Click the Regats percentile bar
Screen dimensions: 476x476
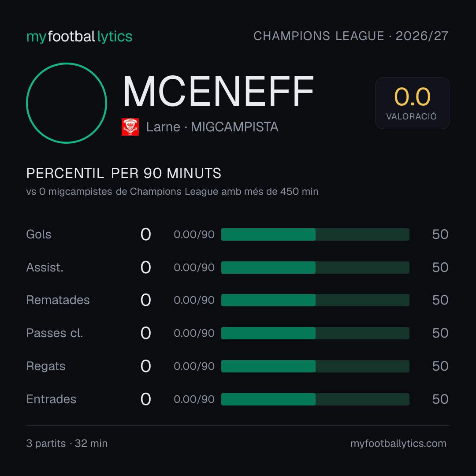[315, 366]
